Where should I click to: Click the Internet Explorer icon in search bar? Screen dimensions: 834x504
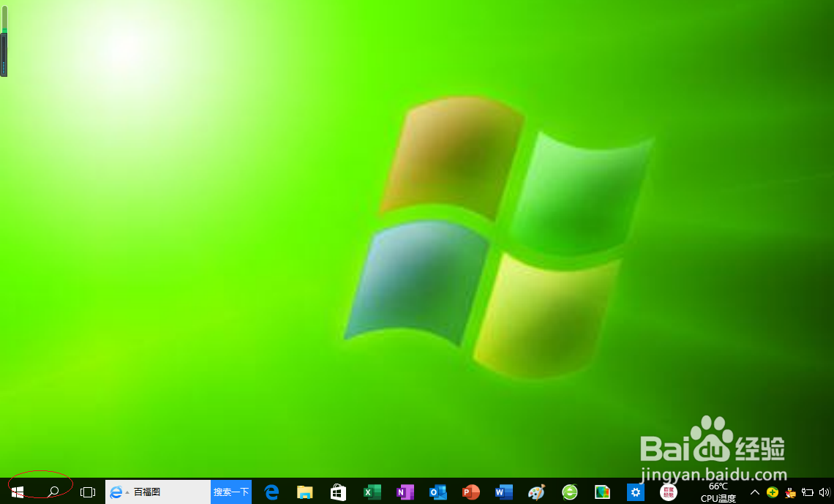click(116, 492)
